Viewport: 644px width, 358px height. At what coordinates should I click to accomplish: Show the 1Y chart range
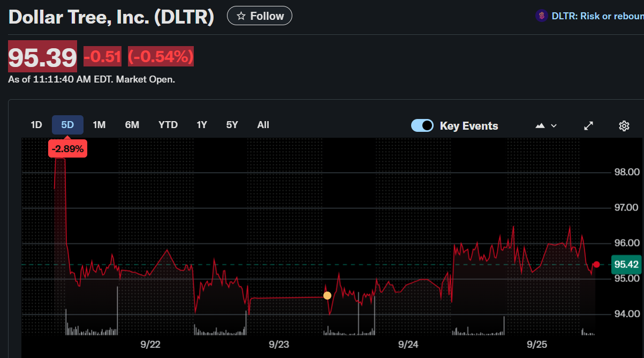tap(202, 125)
